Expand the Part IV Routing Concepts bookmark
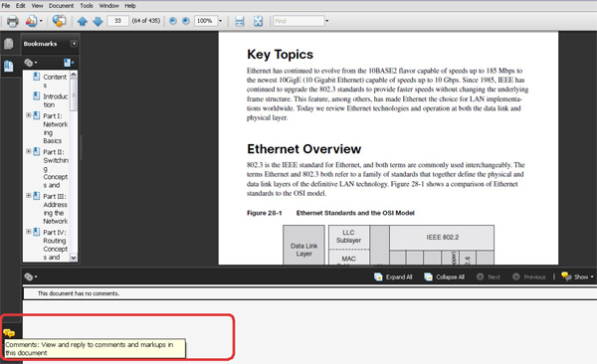 point(29,231)
